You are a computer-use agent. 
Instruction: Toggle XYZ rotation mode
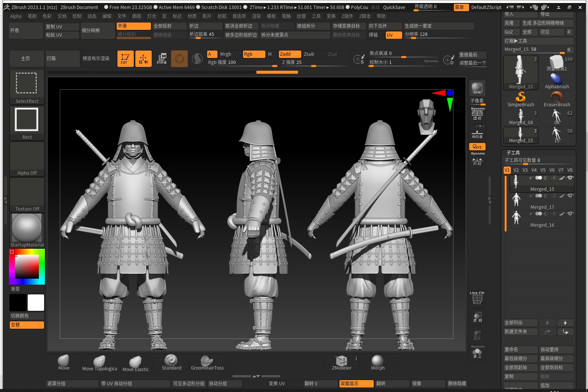(477, 147)
